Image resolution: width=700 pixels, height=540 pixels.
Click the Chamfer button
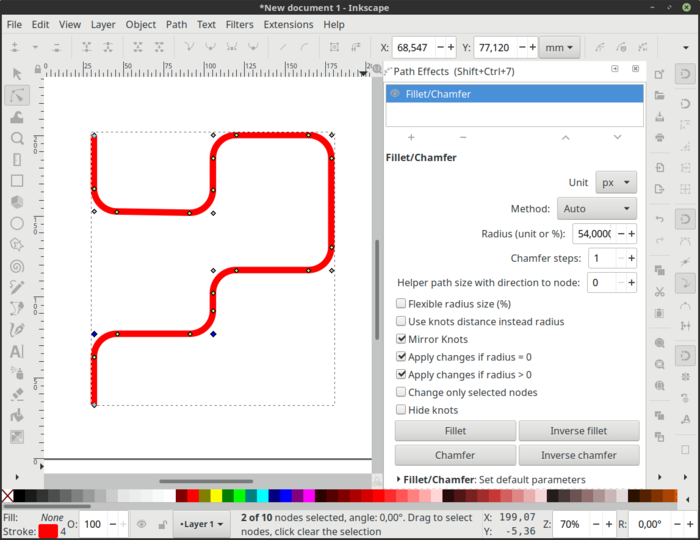click(x=454, y=455)
